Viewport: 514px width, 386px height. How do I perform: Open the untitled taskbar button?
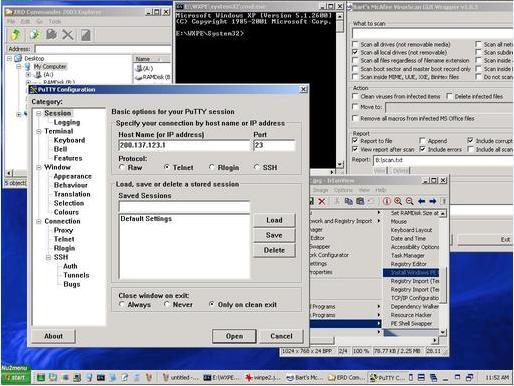(180, 378)
